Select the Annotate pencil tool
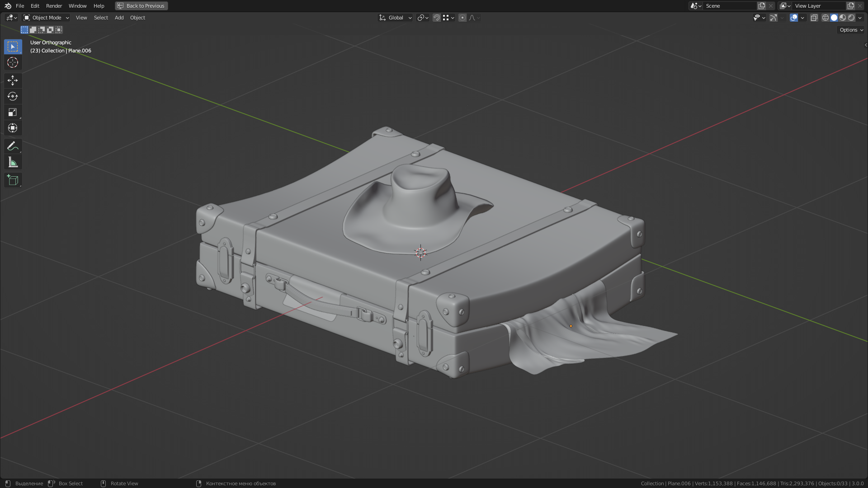The width and height of the screenshot is (868, 488). 13,146
